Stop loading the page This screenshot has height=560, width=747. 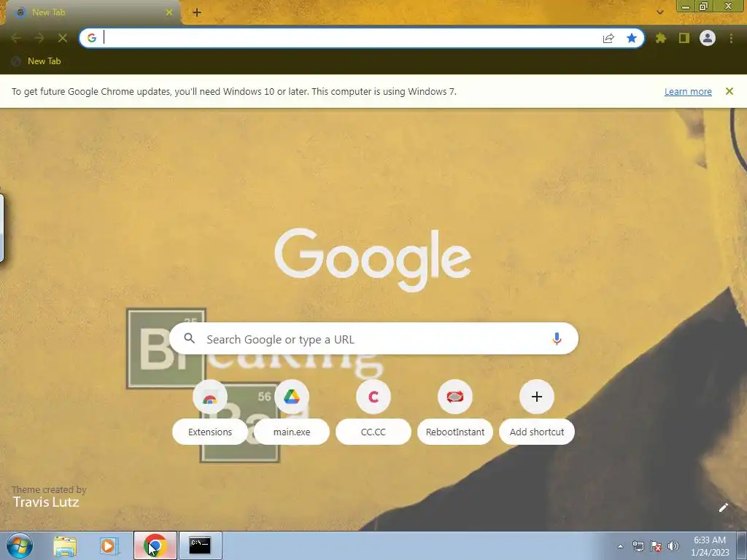(63, 38)
